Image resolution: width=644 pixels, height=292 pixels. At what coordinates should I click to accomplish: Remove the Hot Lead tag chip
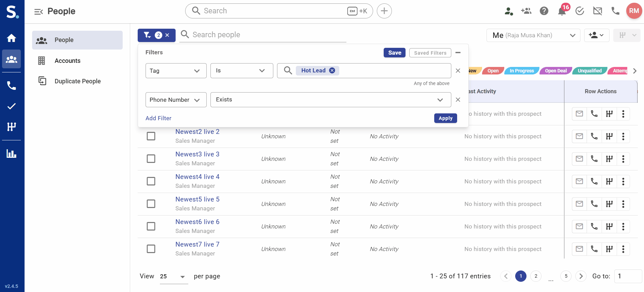coord(332,70)
